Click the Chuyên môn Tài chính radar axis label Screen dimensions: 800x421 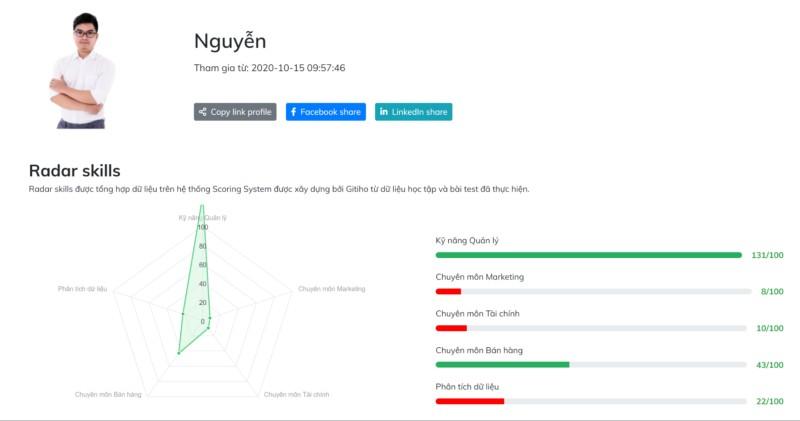[296, 395]
